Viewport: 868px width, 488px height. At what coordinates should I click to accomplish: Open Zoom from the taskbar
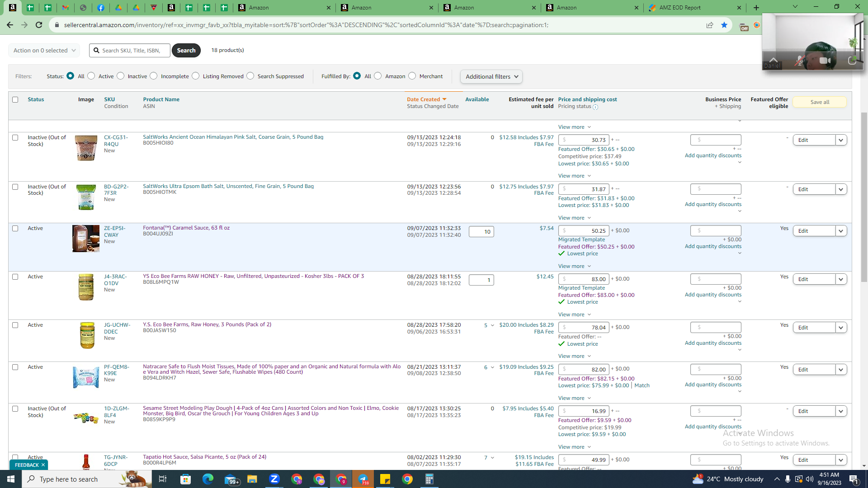(x=274, y=479)
